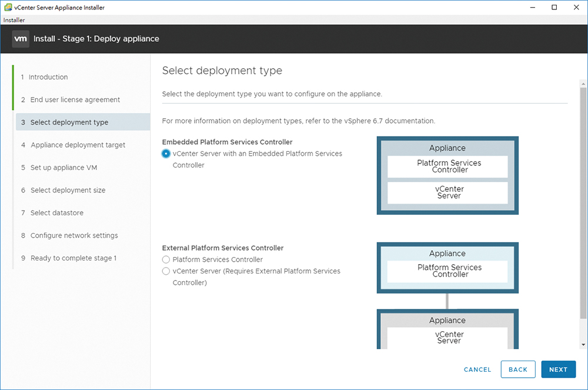The width and height of the screenshot is (588, 390).
Task: Open step 4 Appliance deployment target
Action: tap(73, 145)
